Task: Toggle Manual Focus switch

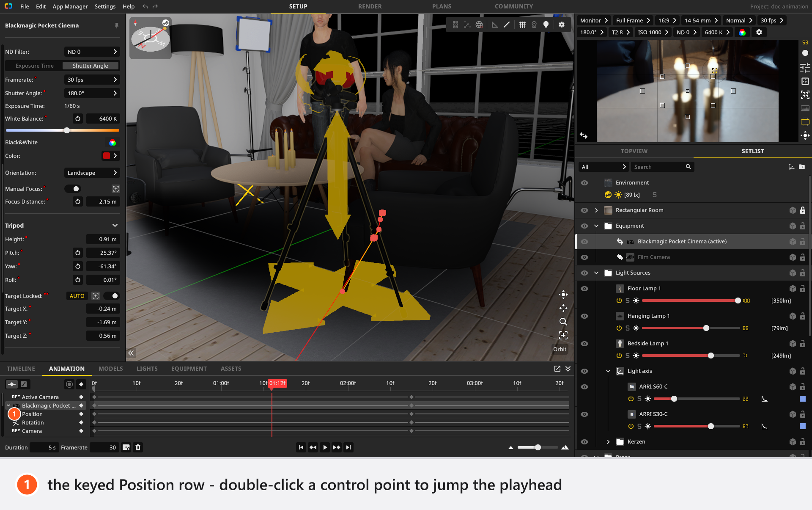Action: [x=73, y=189]
